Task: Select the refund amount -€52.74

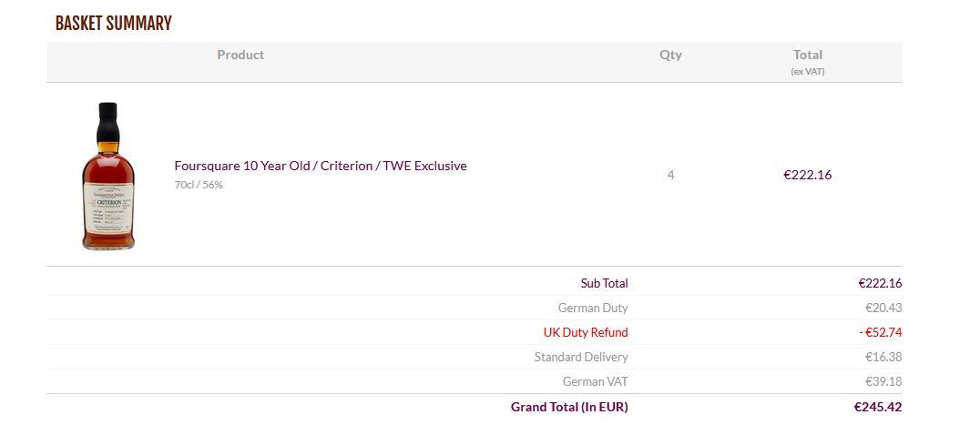Action: 880,333
